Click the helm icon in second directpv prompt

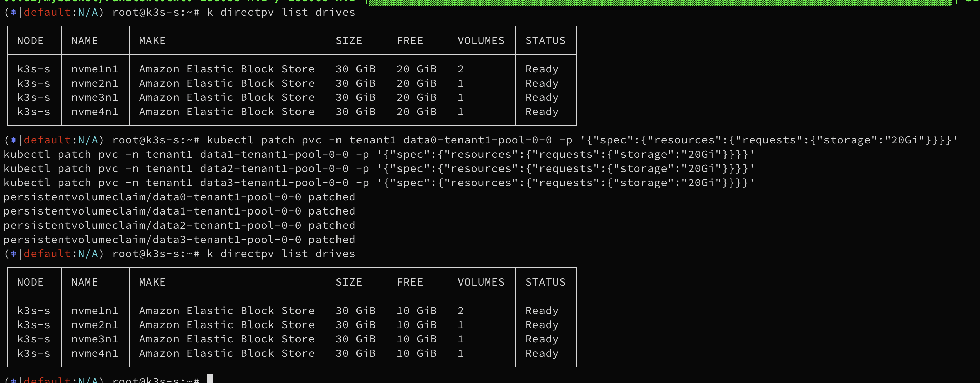(14, 254)
